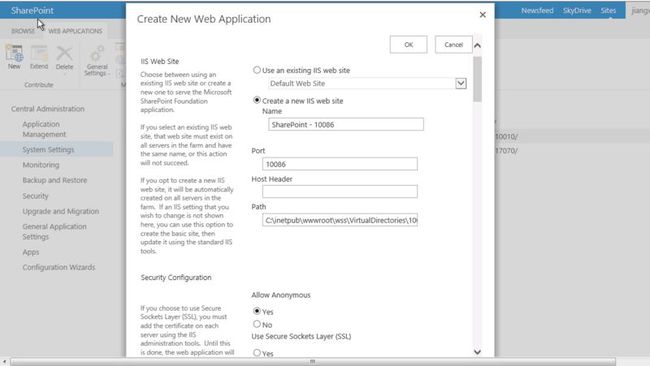
Task: Click the Extend ribbon icon
Action: [x=39, y=56]
